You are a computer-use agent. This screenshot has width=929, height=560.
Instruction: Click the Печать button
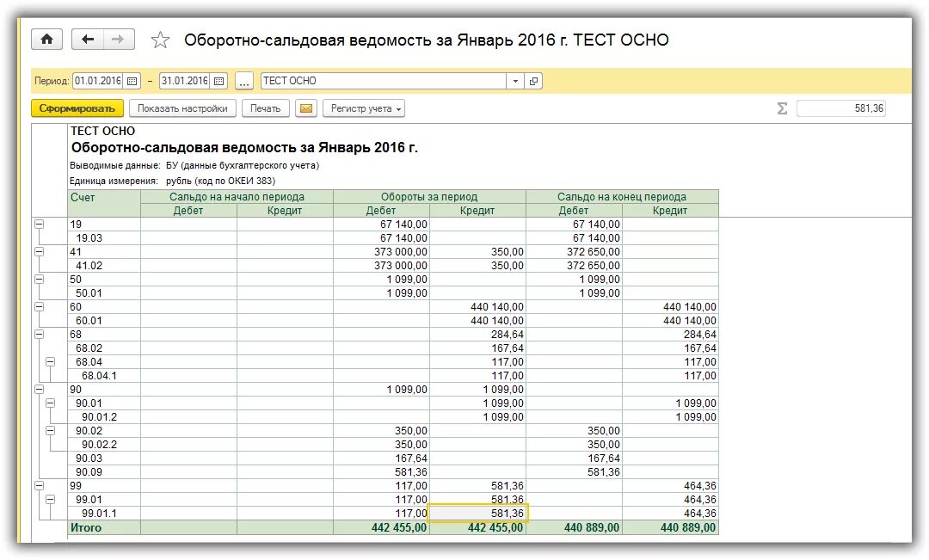tap(265, 108)
